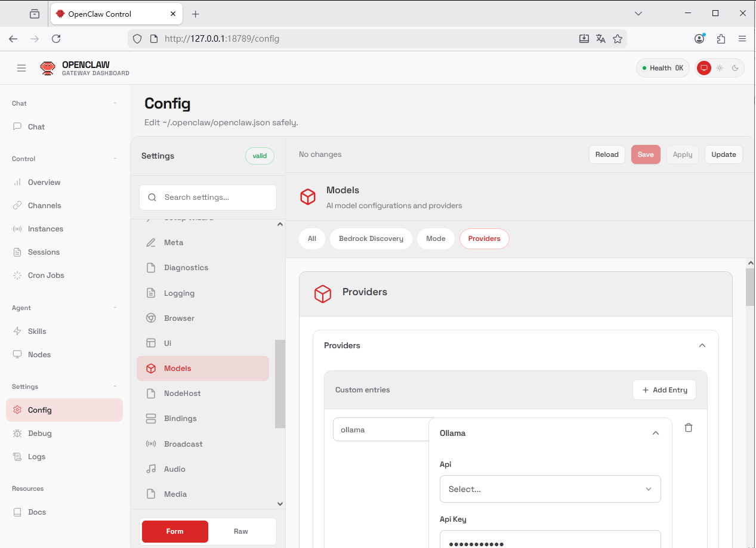Click the Nodes monitor icon
The height and width of the screenshot is (548, 756).
tap(17, 354)
